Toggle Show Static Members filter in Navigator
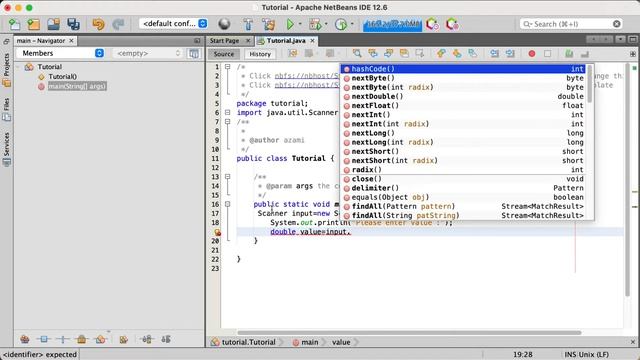The height and width of the screenshot is (360, 640). point(62,339)
